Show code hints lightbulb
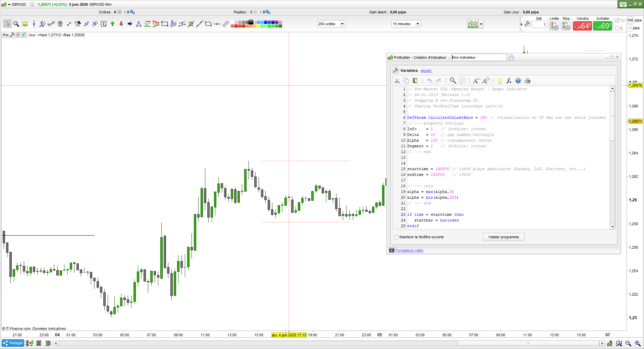Viewport: 644px width, 349px height. [500, 81]
